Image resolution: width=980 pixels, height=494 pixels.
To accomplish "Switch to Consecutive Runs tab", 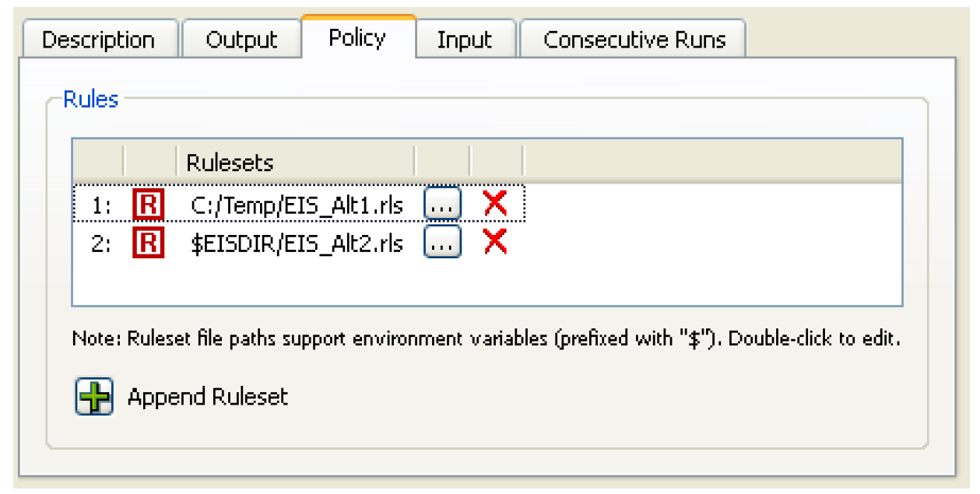I will coord(634,40).
